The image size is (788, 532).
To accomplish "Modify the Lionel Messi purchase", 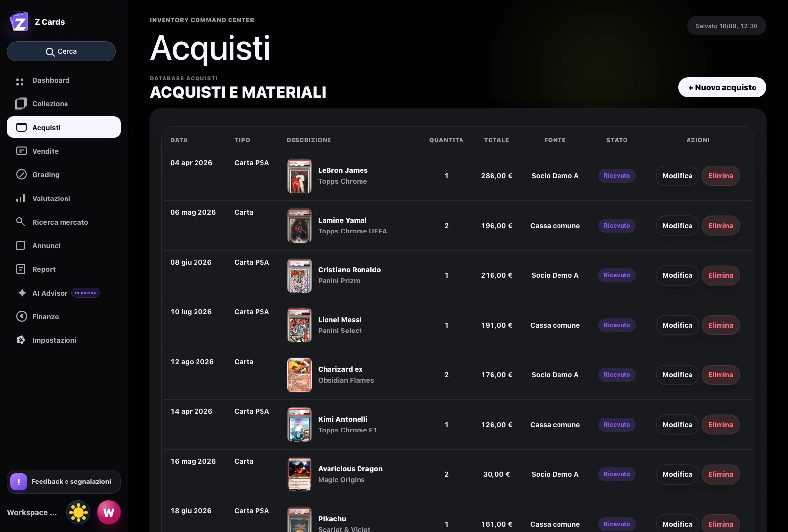I will (x=677, y=325).
